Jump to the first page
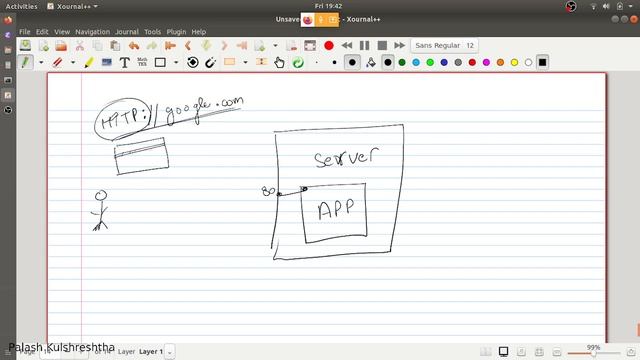The image size is (640, 360). 170,45
